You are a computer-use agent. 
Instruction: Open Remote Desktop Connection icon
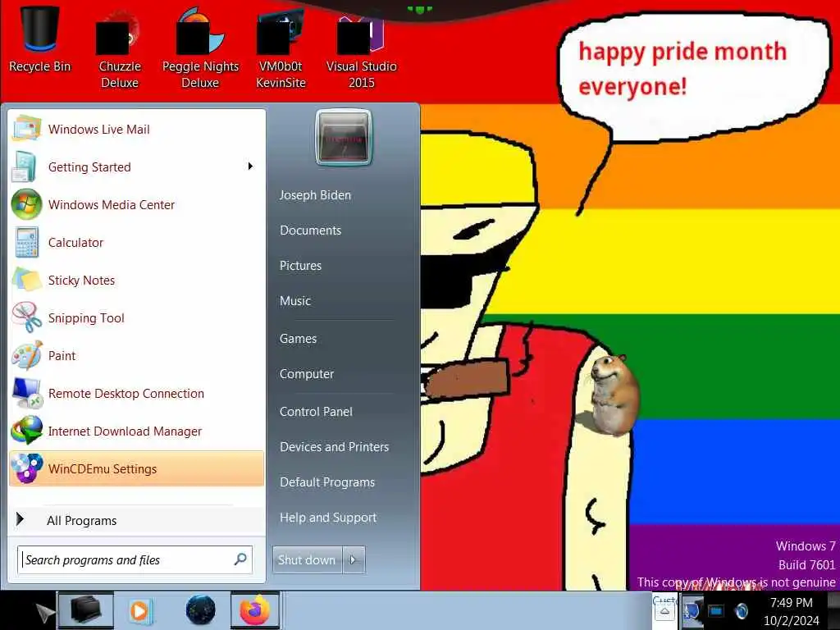(x=26, y=394)
